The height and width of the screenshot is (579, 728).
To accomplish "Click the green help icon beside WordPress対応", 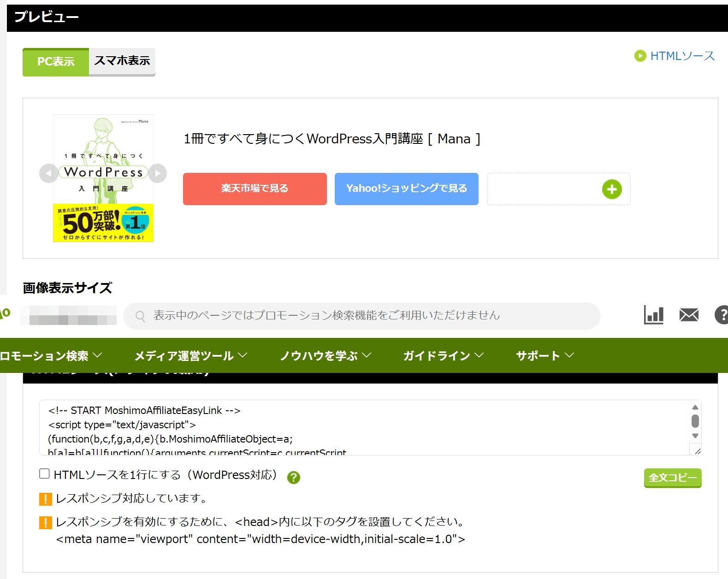I will 293,478.
